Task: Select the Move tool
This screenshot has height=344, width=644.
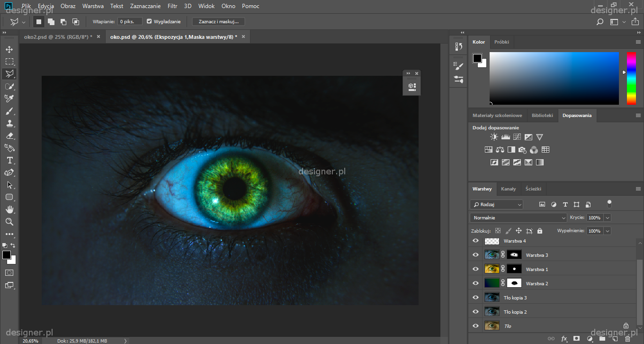Action: click(9, 49)
